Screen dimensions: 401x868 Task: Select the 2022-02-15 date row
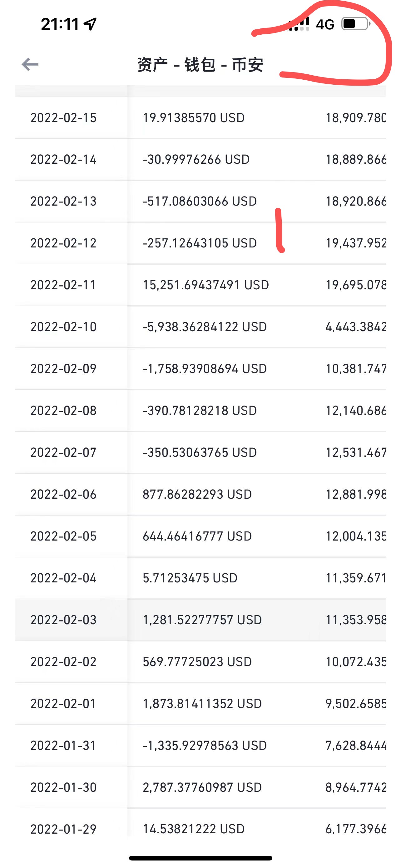(200, 118)
